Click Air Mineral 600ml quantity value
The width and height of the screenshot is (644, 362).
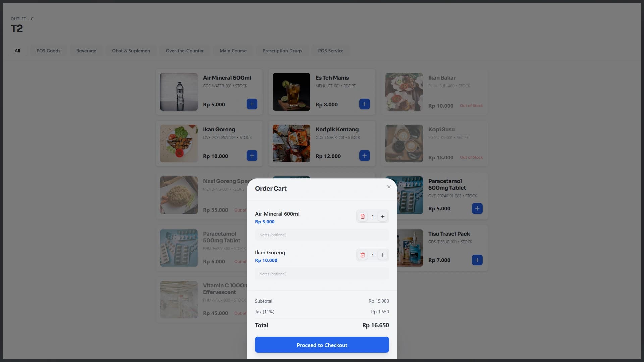[373, 217]
